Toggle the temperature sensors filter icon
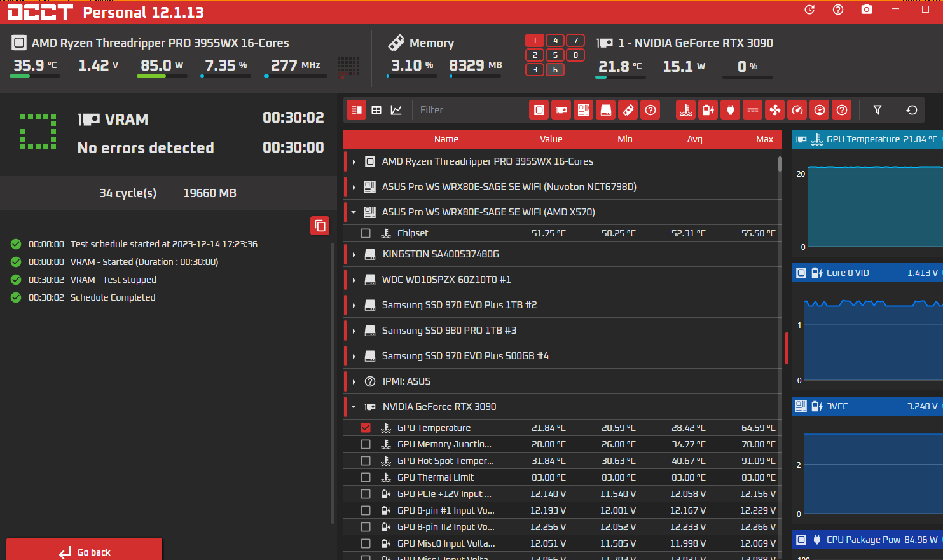This screenshot has height=560, width=943. click(685, 110)
